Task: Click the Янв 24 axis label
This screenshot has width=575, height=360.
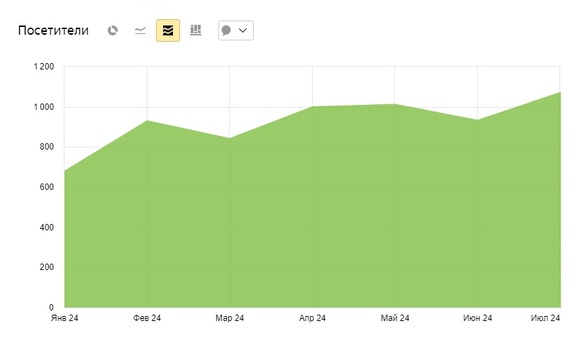Action: point(65,318)
